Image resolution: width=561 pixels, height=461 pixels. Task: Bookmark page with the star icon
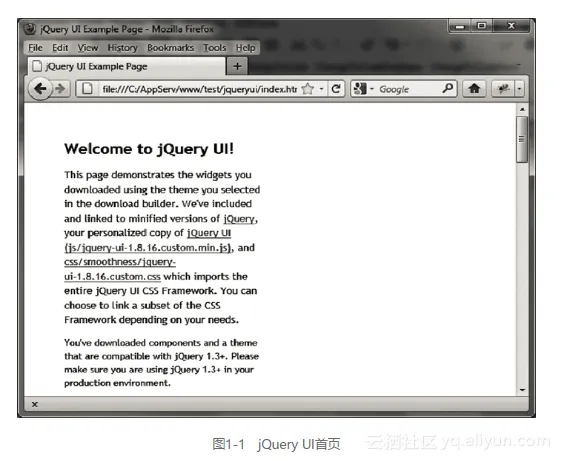coord(307,88)
